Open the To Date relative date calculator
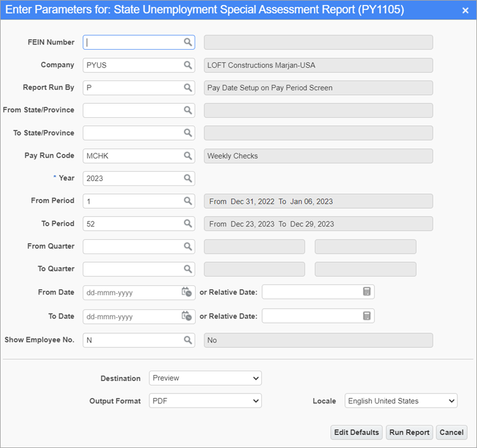 [366, 315]
